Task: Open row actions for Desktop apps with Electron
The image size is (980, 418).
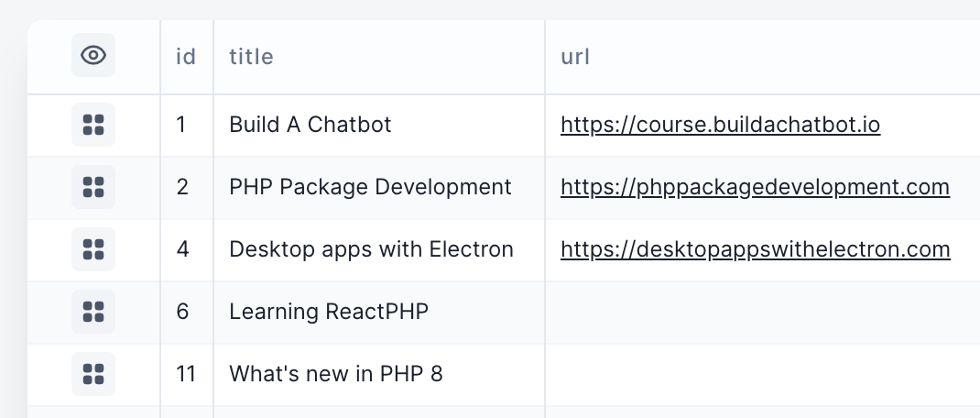Action: (x=93, y=249)
